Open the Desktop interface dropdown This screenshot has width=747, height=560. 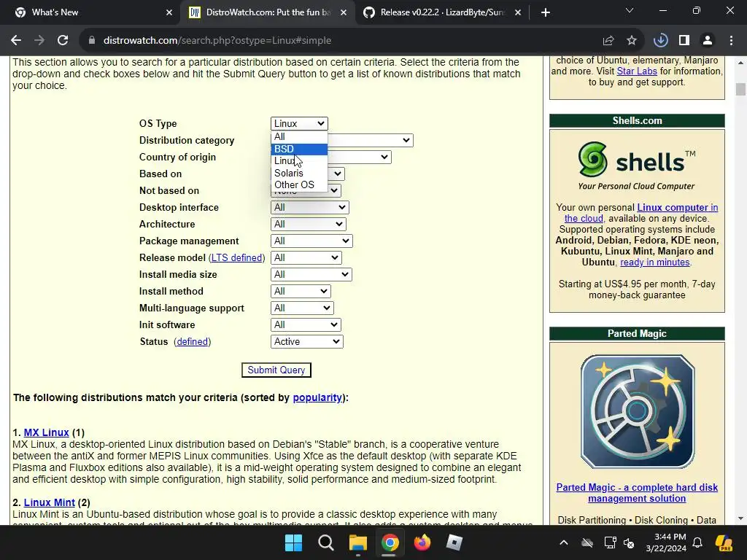(x=309, y=208)
